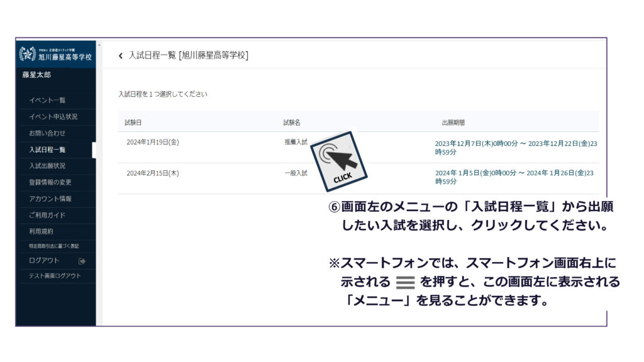
Task: Click ログアウト text in the sidebar
Action: (44, 261)
